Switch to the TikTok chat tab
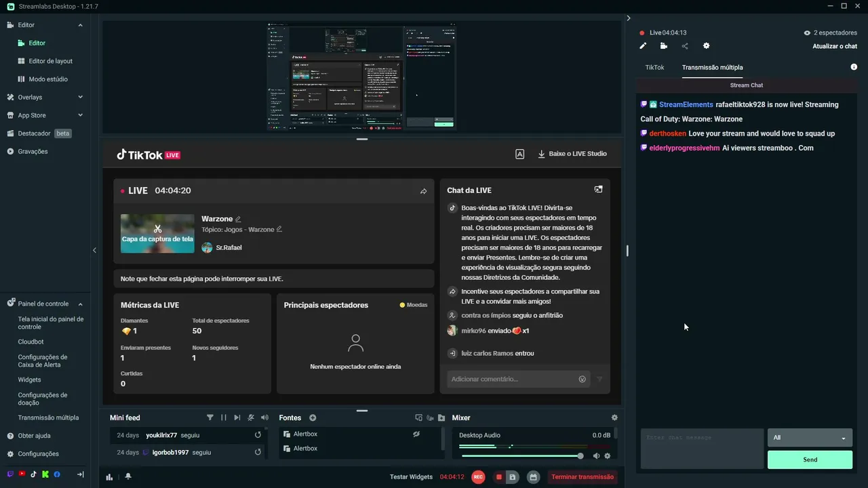Image resolution: width=868 pixels, height=488 pixels. point(654,68)
